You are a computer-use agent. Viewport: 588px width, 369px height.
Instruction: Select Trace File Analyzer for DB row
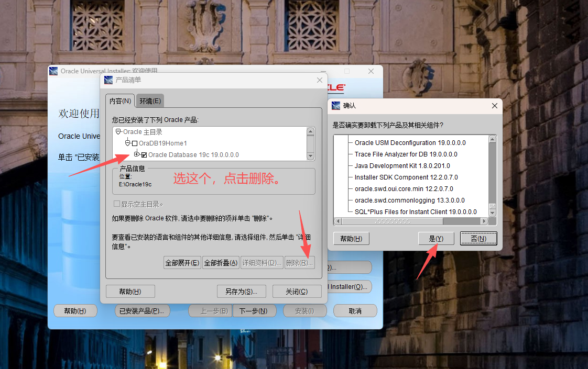tap(406, 154)
